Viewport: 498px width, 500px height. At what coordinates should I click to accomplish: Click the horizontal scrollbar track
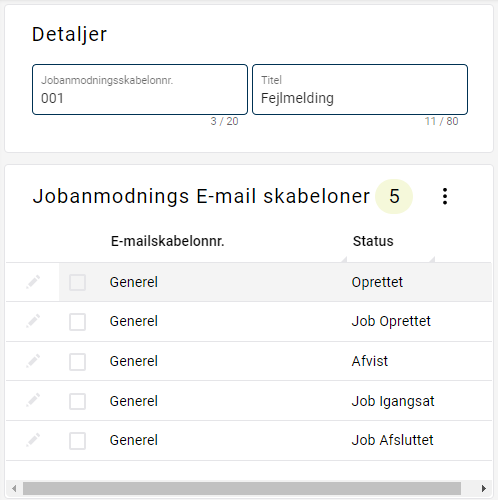242,489
